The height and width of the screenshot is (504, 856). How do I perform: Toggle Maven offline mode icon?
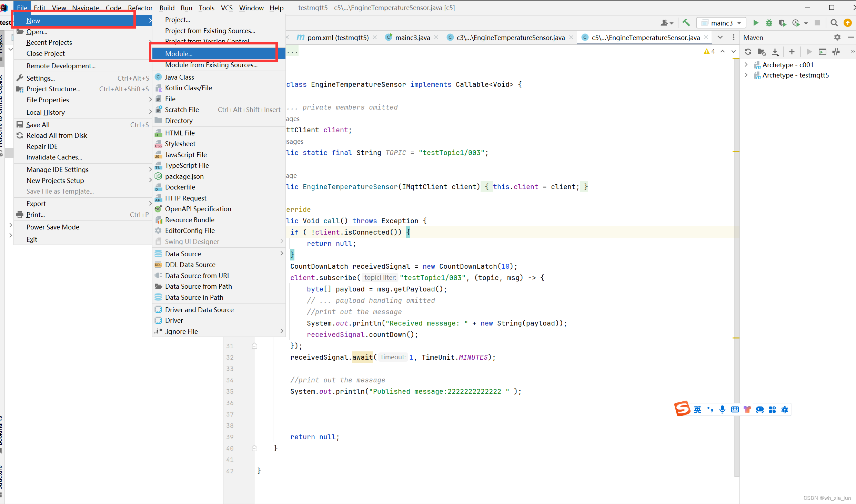[x=836, y=52]
